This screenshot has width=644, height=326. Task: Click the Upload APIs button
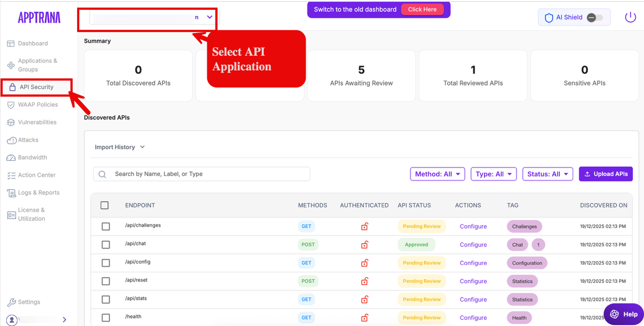(606, 174)
